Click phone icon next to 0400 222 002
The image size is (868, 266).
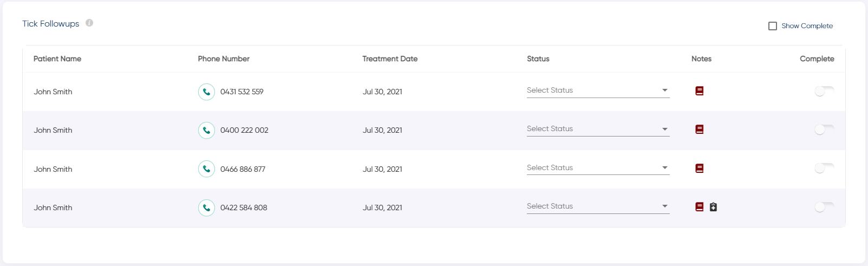[206, 130]
